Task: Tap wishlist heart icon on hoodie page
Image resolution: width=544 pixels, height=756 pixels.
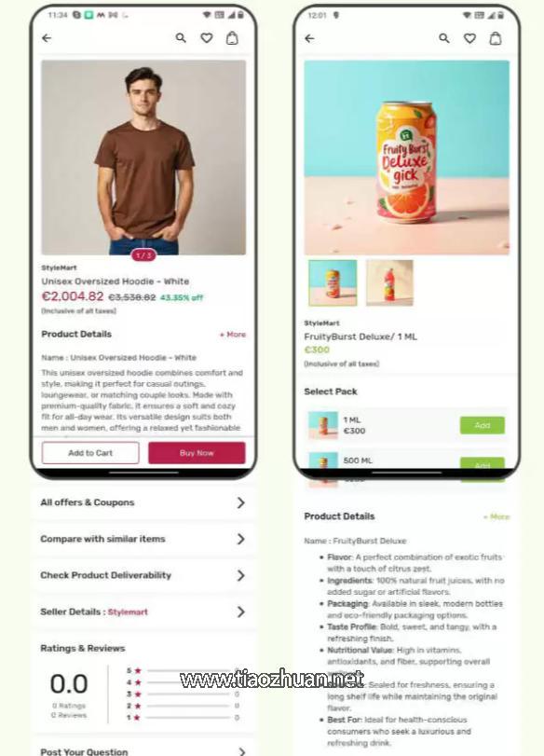Action: click(207, 38)
